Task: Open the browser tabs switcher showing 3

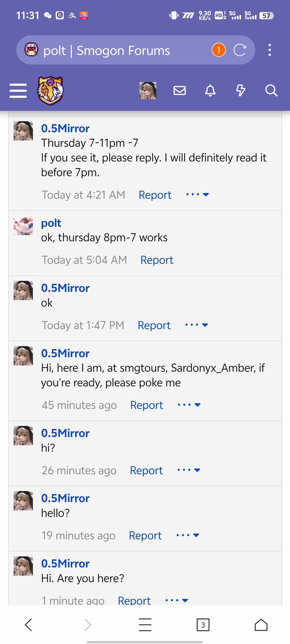Action: coord(203,625)
